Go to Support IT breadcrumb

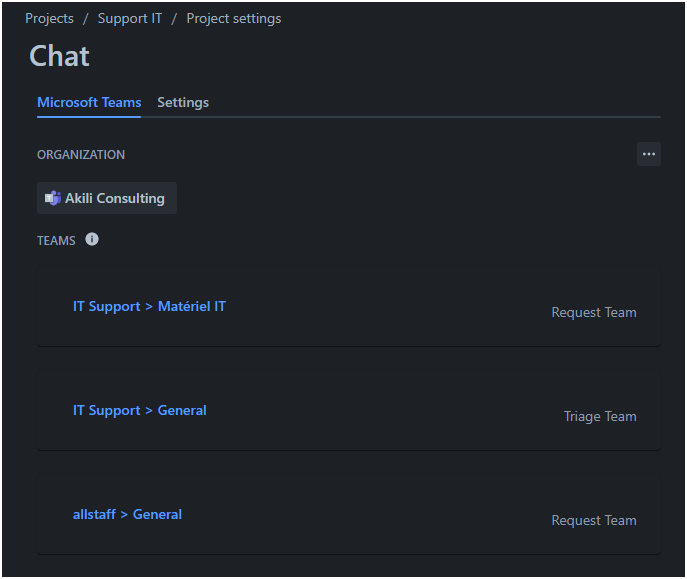tap(130, 18)
